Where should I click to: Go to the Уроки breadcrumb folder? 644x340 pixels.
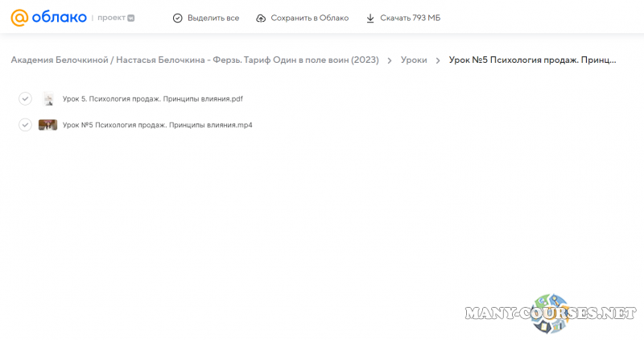tap(414, 60)
